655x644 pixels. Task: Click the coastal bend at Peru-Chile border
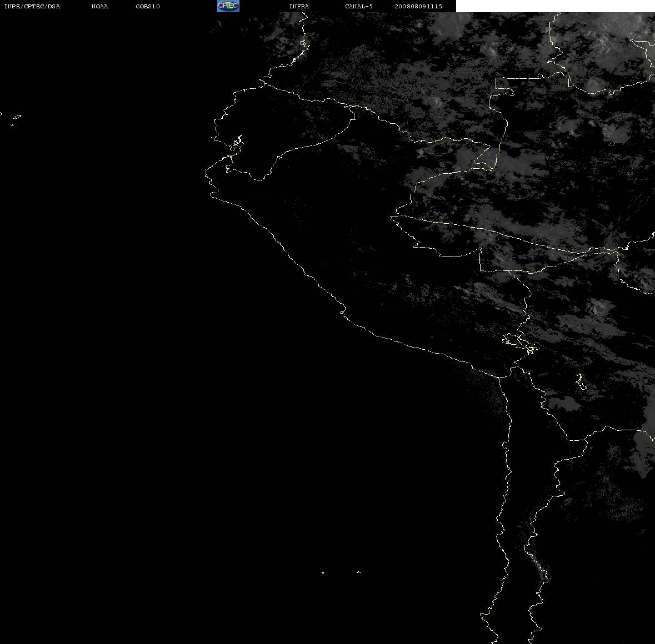(499, 376)
